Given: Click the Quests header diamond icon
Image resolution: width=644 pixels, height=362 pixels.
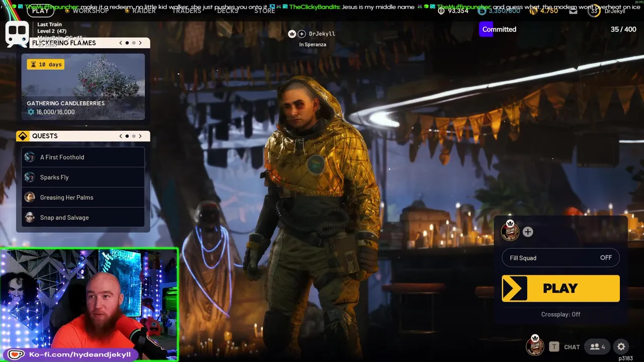Looking at the screenshot, I should pos(23,136).
